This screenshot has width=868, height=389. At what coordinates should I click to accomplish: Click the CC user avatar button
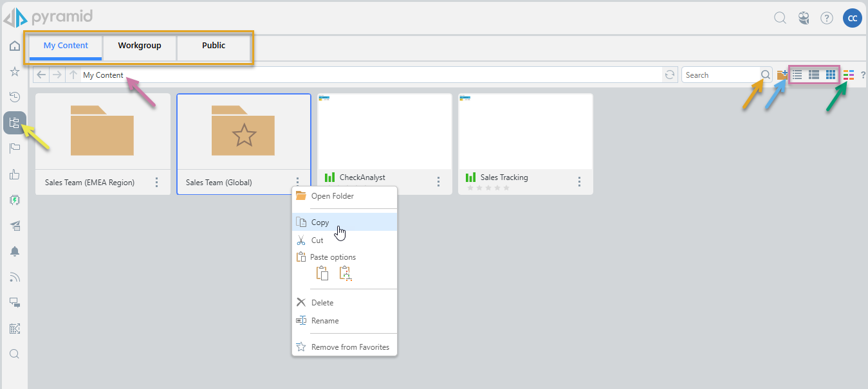(852, 18)
